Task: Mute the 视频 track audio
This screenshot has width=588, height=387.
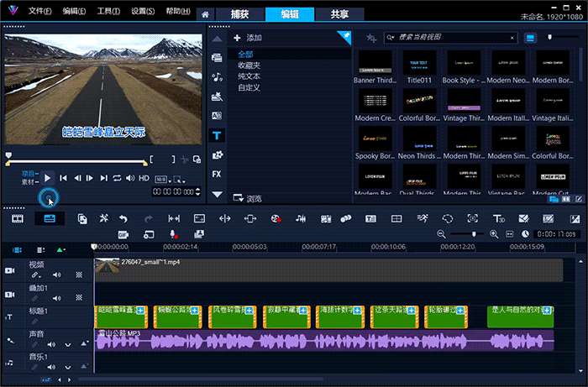Action: pyautogui.click(x=56, y=275)
